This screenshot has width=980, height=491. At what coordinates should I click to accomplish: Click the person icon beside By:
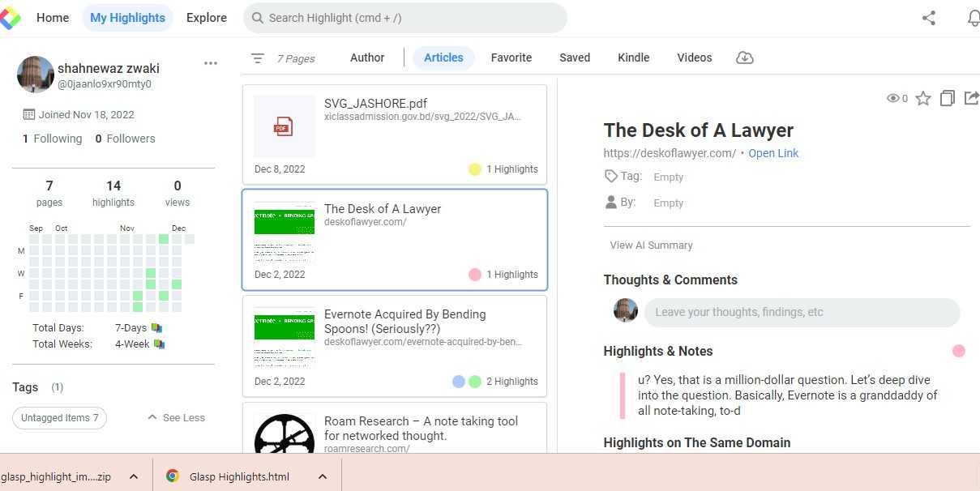(611, 202)
